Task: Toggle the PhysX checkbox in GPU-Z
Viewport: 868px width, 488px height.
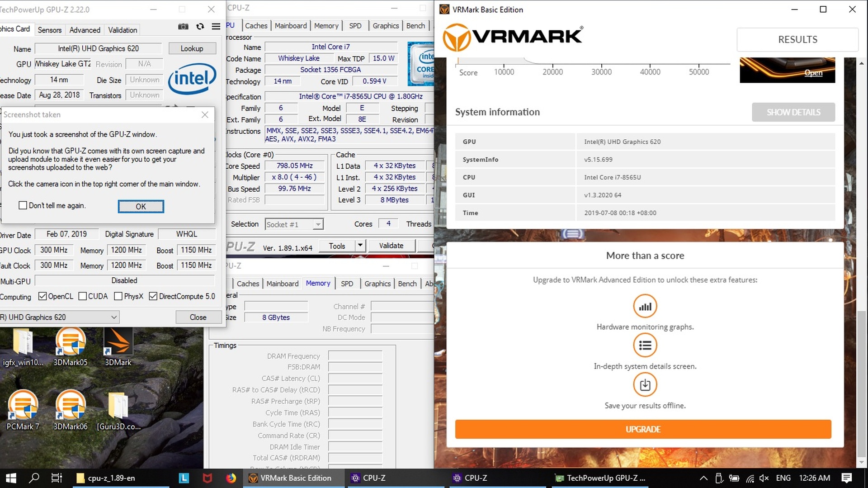Action: pos(118,296)
